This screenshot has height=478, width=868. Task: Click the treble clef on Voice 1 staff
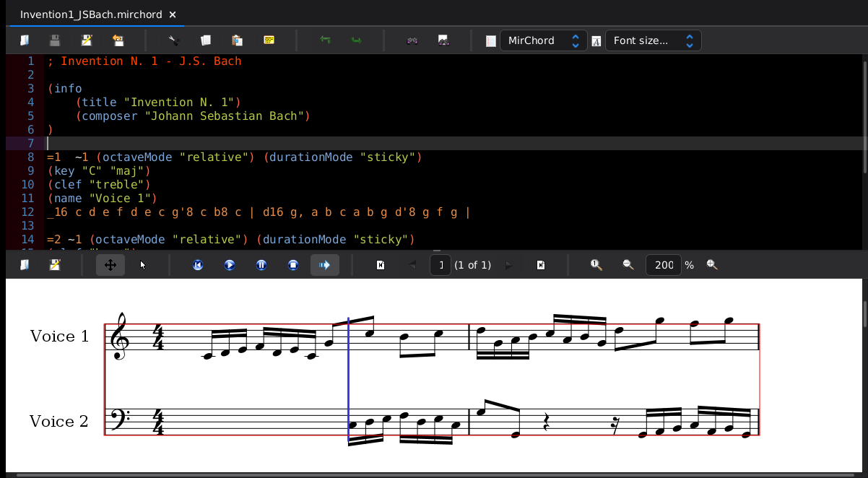coord(121,336)
